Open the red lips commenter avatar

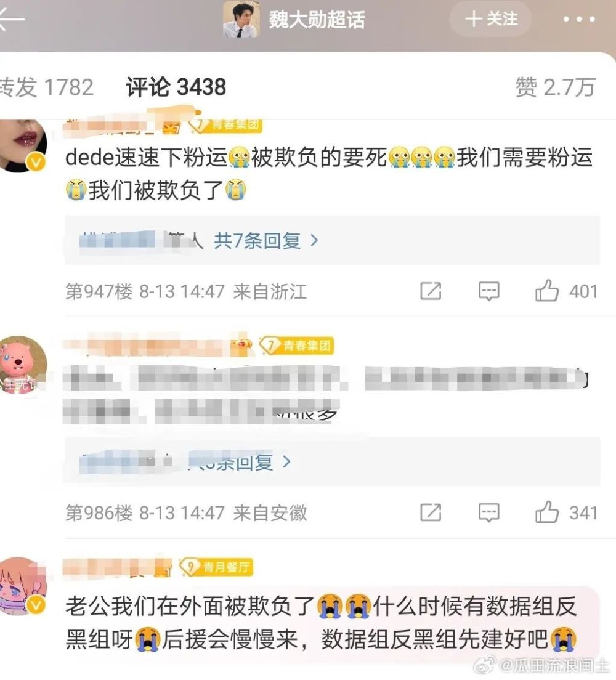(x=23, y=145)
